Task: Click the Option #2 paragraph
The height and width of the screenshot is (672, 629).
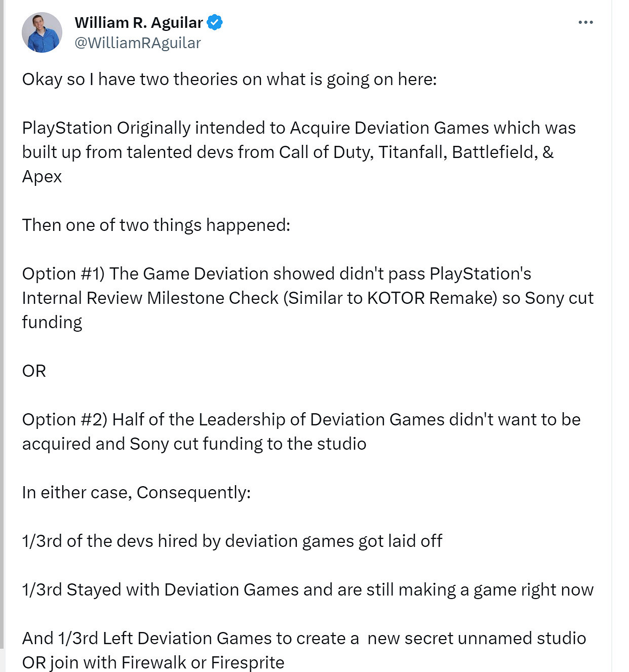Action: pyautogui.click(x=301, y=431)
